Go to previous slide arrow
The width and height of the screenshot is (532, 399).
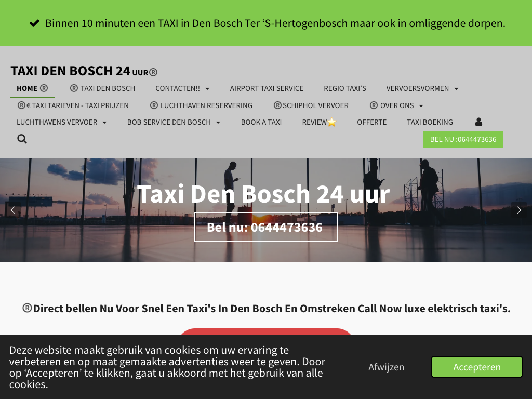13,210
